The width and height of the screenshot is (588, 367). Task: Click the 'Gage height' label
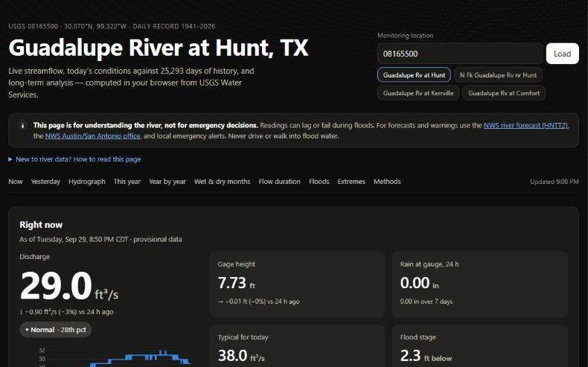click(x=236, y=264)
